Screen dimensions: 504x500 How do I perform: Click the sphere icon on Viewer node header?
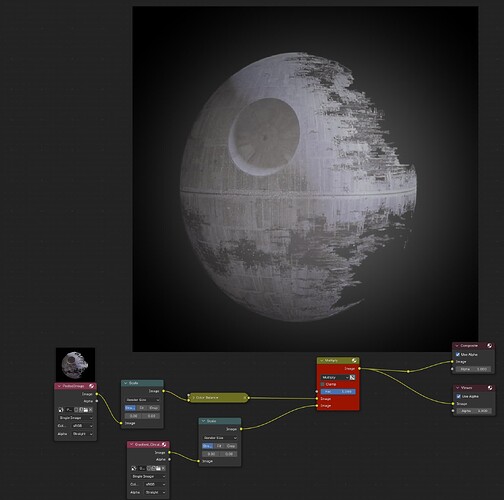pos(490,388)
